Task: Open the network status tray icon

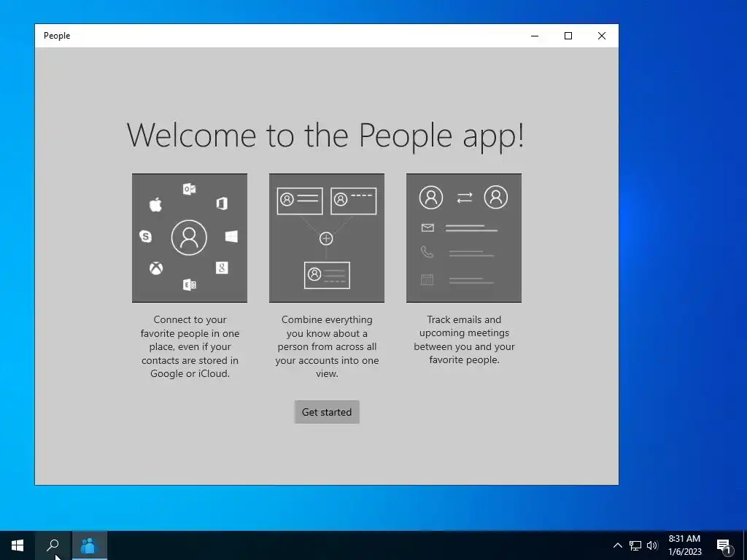Action: (635, 545)
